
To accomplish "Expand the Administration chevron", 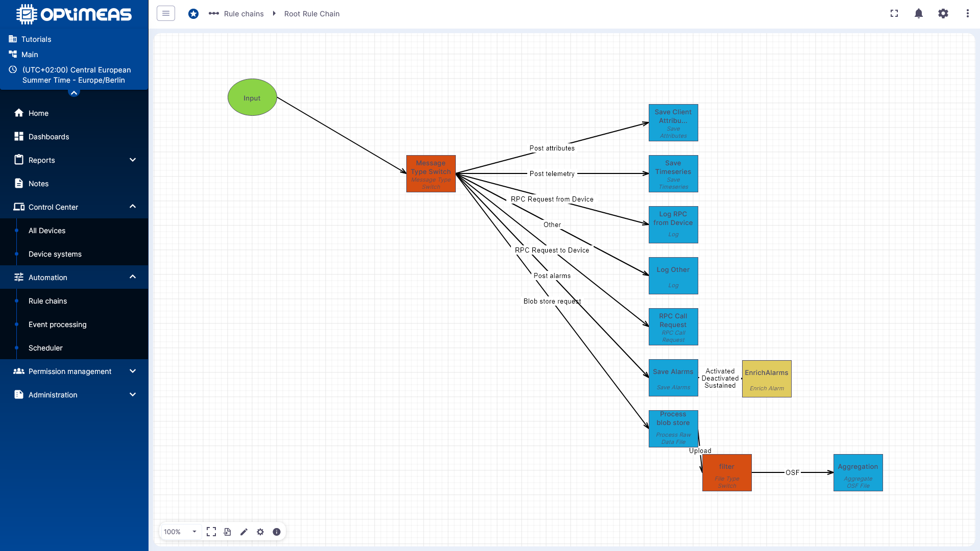I will [133, 394].
